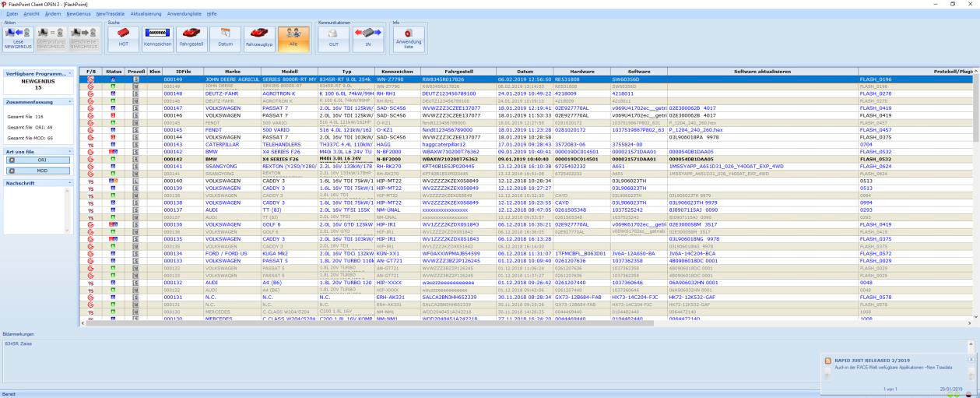Filter by ORI file type
This screenshot has height=398, width=980.
click(x=38, y=160)
